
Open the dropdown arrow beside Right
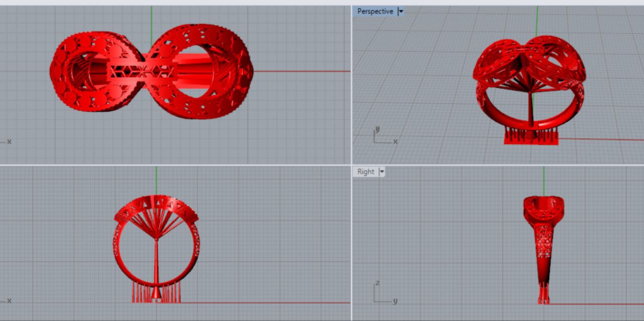(x=382, y=172)
